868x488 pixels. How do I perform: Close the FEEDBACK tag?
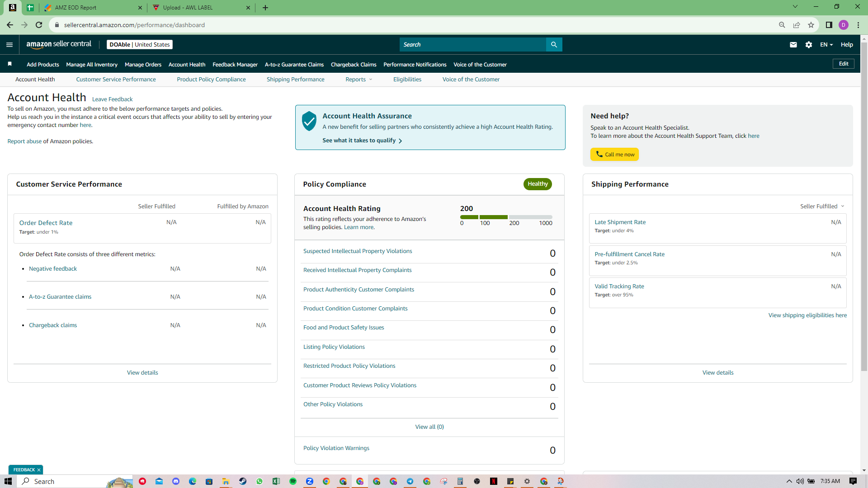[x=39, y=470]
